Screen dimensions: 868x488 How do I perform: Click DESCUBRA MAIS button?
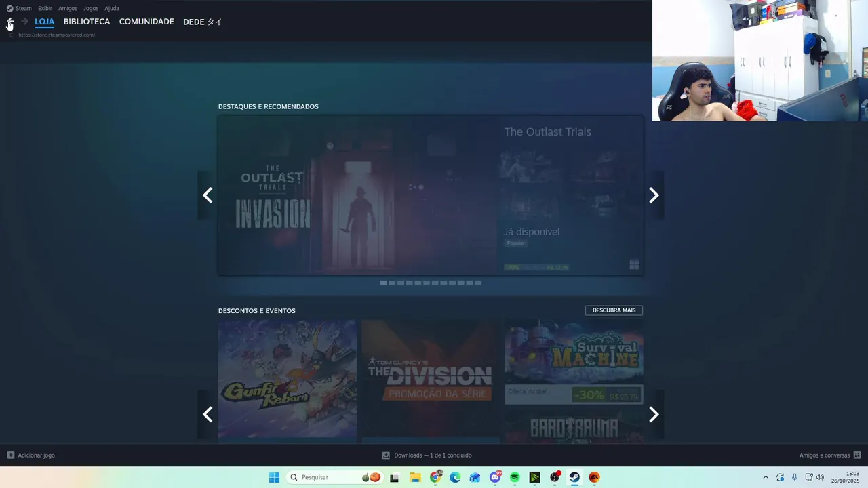pos(614,310)
